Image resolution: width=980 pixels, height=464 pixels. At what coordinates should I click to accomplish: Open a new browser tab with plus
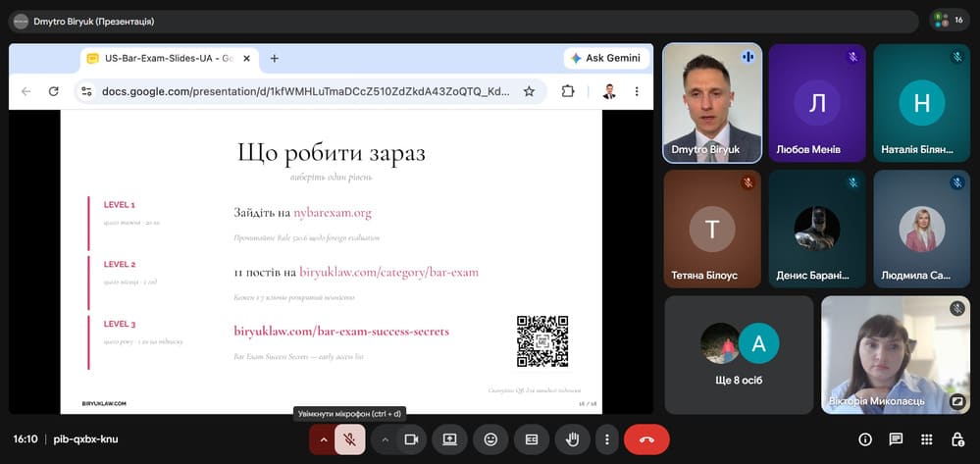(274, 59)
